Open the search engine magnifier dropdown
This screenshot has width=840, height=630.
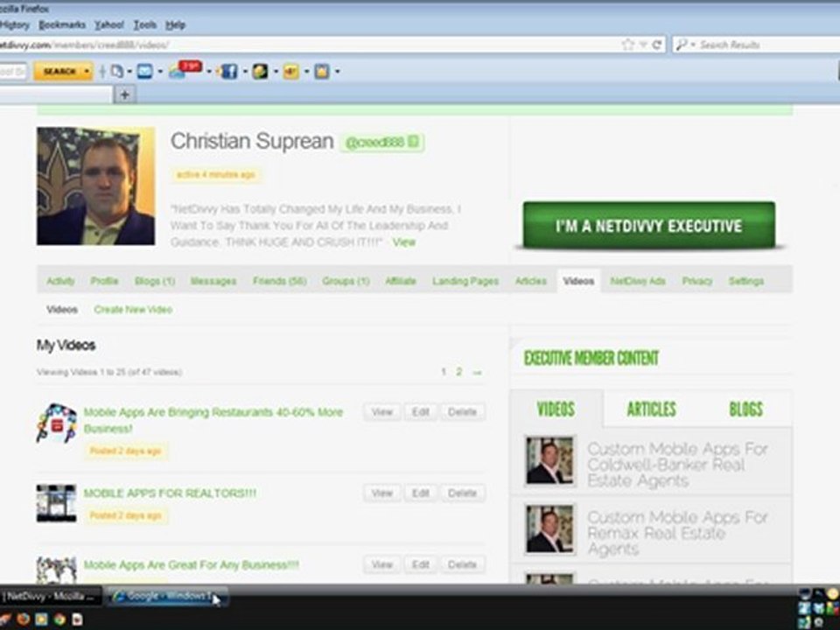(x=684, y=45)
